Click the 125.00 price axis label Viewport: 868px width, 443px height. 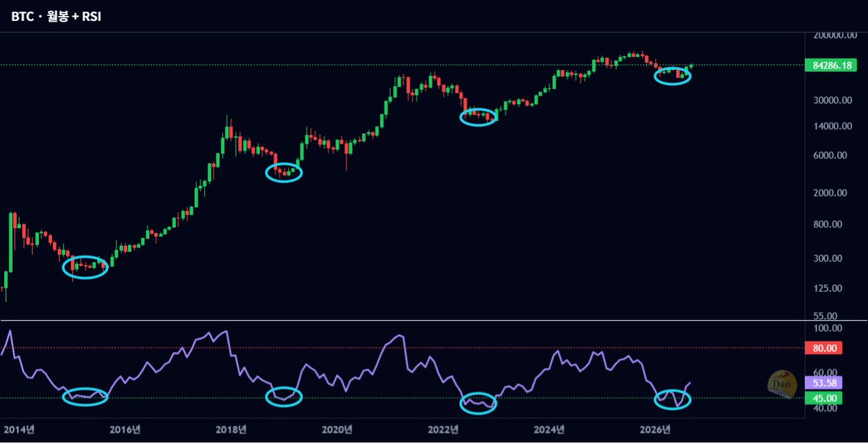[828, 288]
